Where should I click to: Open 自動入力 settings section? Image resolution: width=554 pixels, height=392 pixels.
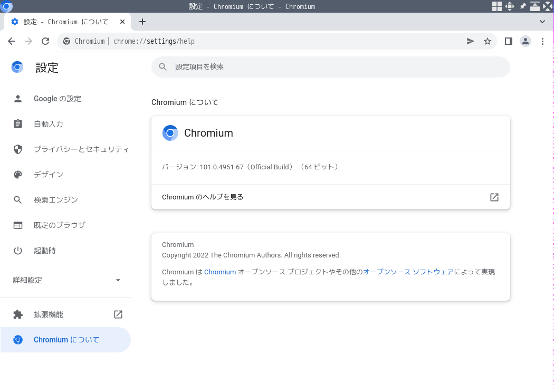66,124
